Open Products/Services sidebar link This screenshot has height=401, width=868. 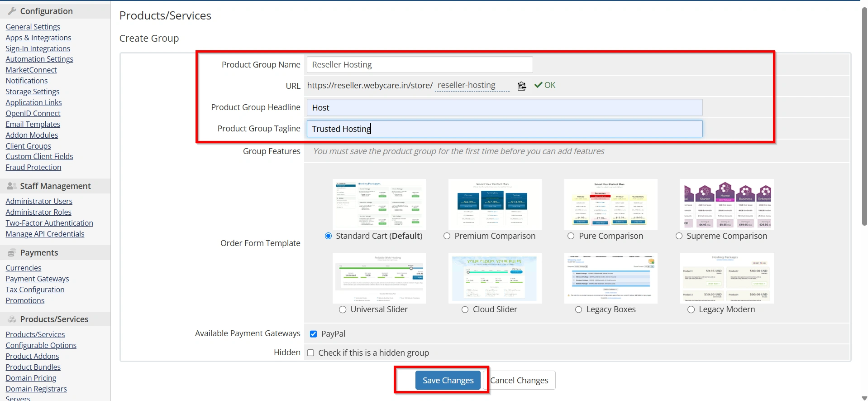coord(35,334)
